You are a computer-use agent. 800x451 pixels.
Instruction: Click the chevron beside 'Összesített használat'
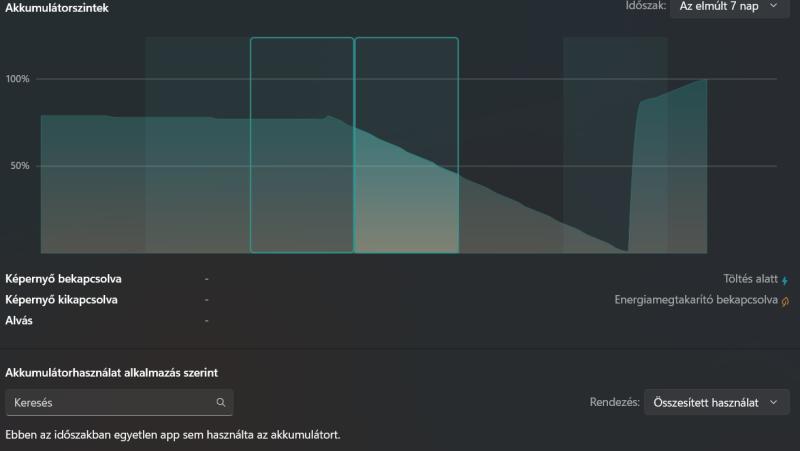772,402
